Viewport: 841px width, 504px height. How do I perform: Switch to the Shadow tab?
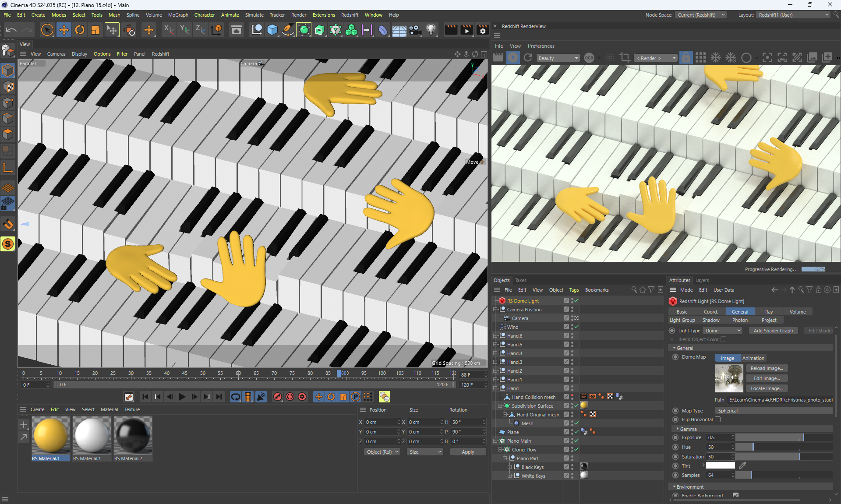(711, 320)
